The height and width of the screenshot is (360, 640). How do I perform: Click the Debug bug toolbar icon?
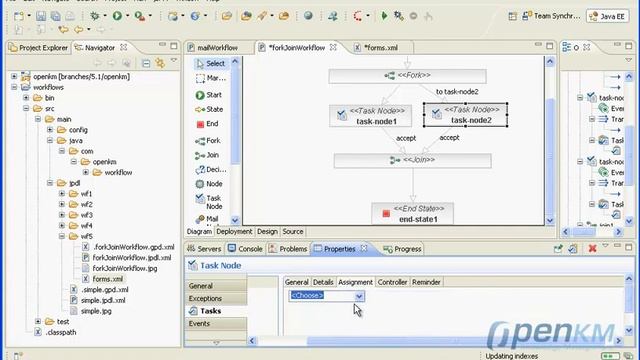[95, 16]
